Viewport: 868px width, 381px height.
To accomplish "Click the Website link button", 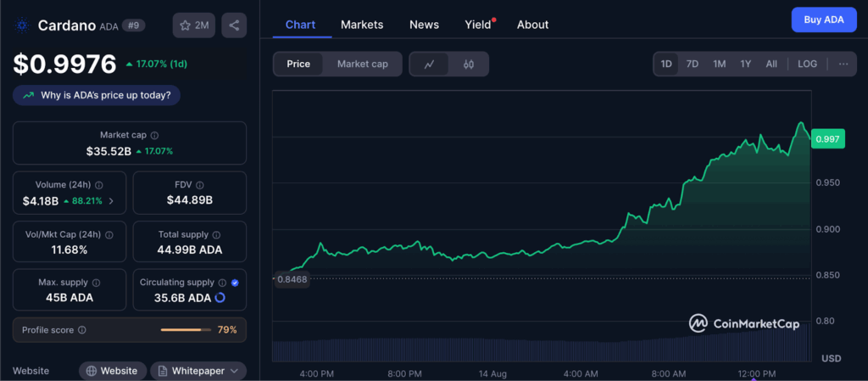I will 112,371.
